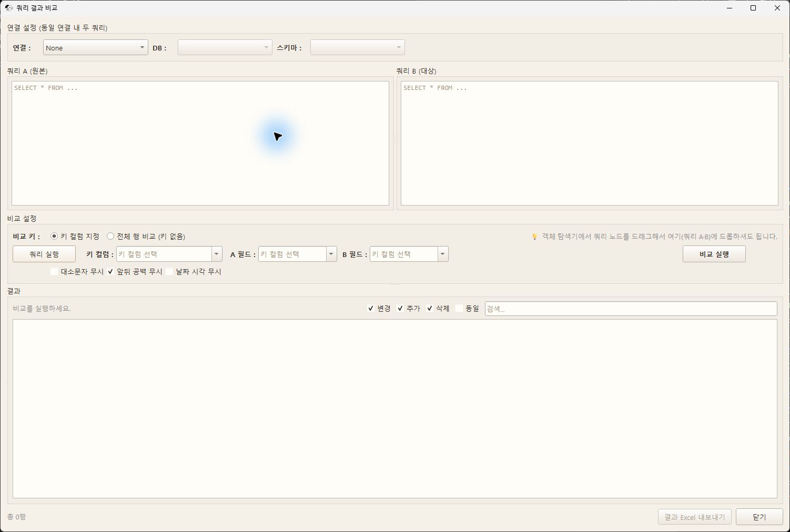790x532 pixels.
Task: Minimize the query compare window
Action: 730,8
